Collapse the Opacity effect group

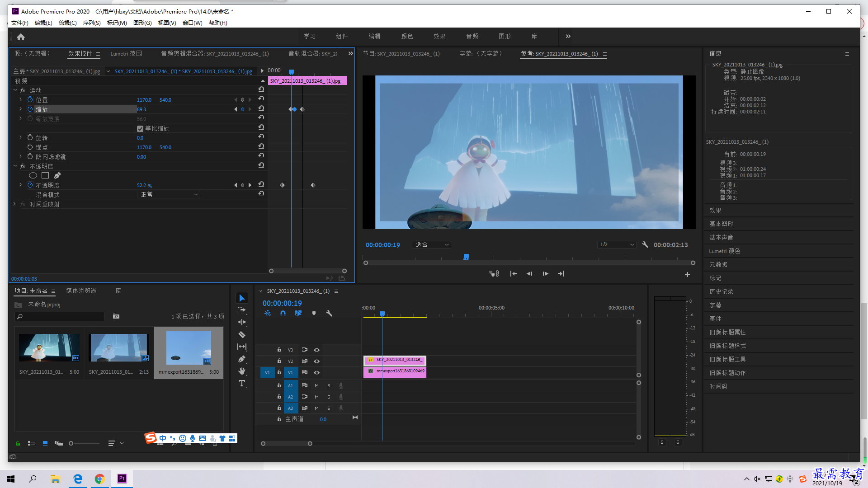tap(15, 166)
